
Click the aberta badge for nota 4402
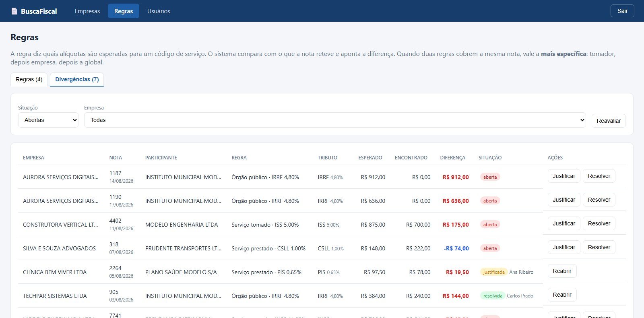click(490, 225)
